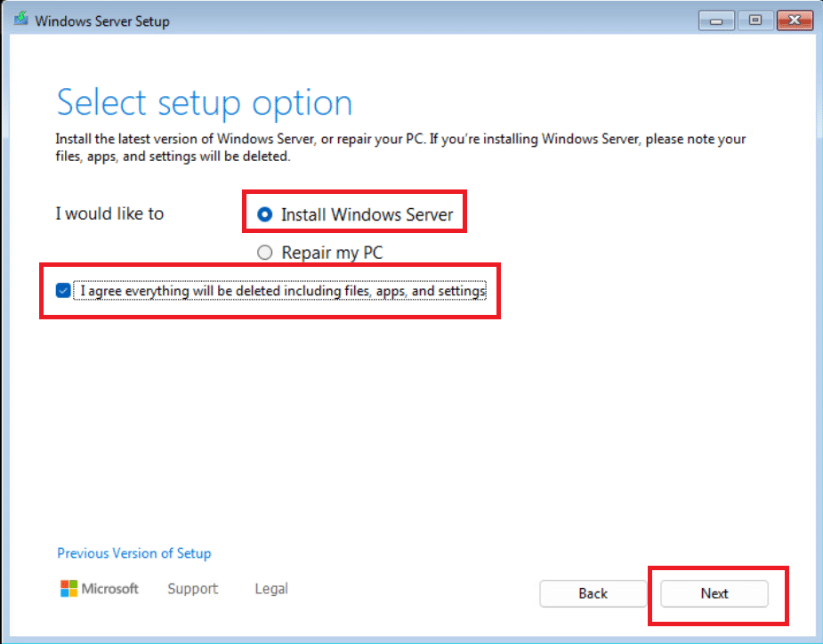Maximize the Windows Server Setup window
Viewport: 823px width, 644px height.
[755, 20]
